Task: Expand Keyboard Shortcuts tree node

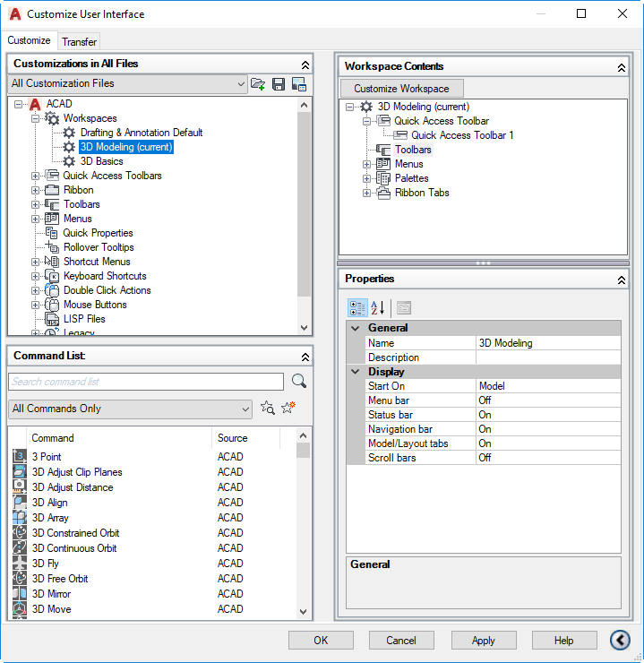Action: tap(36, 277)
